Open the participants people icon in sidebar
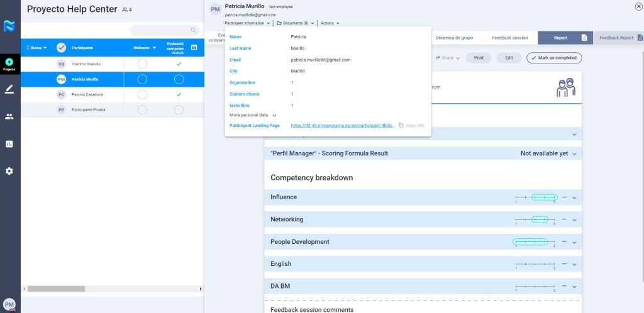 click(9, 117)
